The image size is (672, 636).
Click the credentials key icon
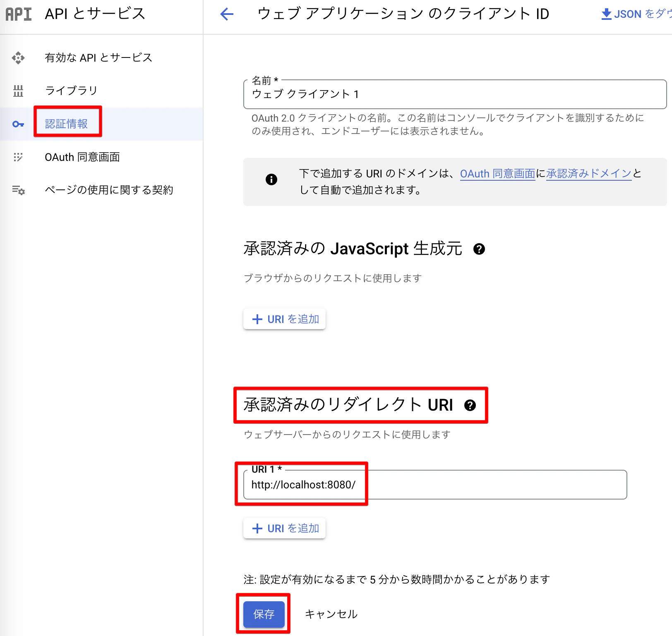[18, 124]
